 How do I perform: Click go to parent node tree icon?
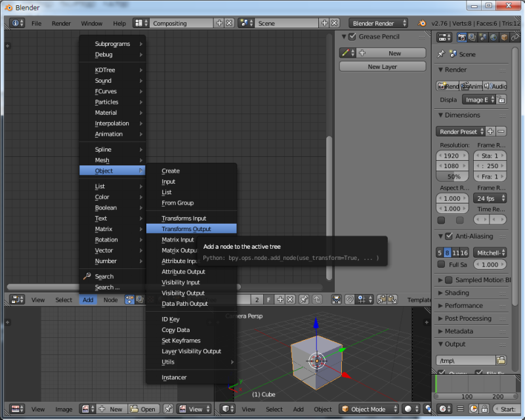[x=317, y=299]
